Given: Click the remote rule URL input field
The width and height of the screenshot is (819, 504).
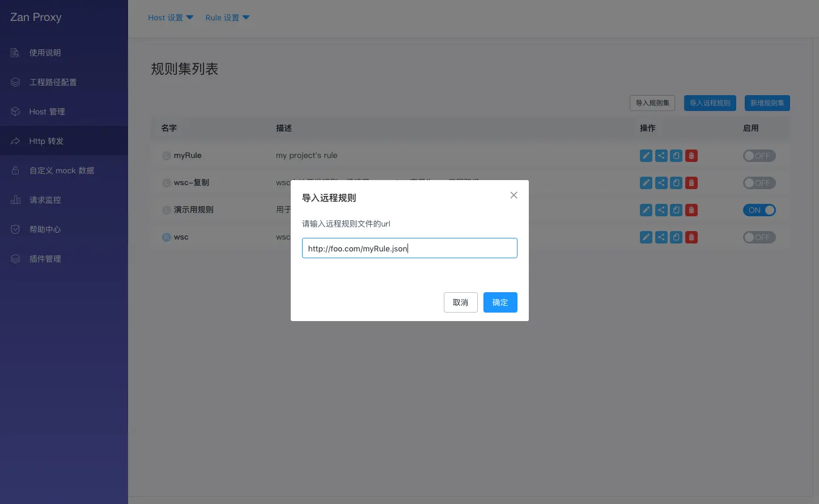Looking at the screenshot, I should 409,248.
